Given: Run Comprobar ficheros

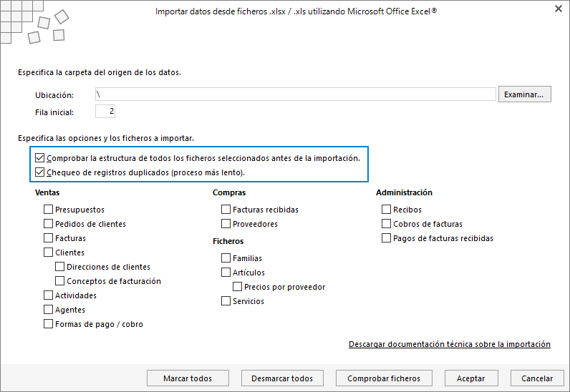Looking at the screenshot, I should coord(384,378).
